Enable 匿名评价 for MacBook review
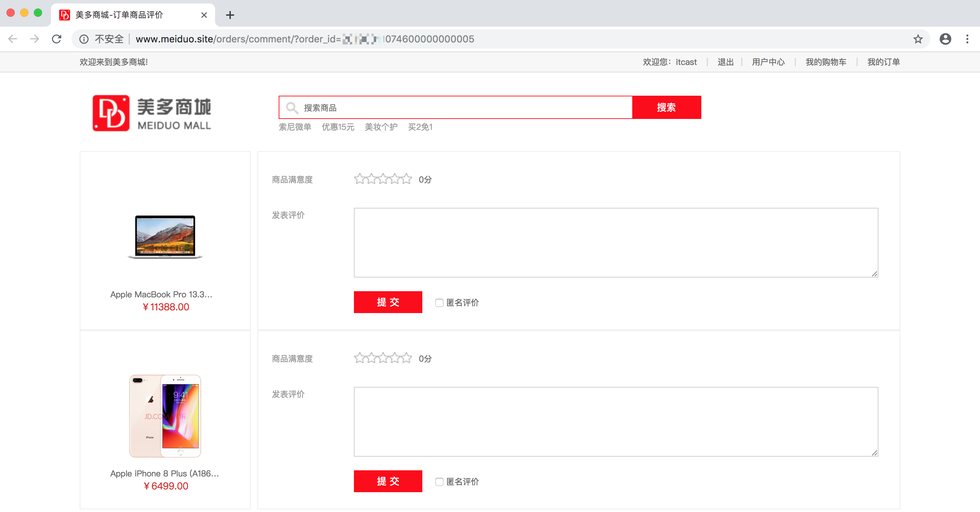 tap(439, 303)
